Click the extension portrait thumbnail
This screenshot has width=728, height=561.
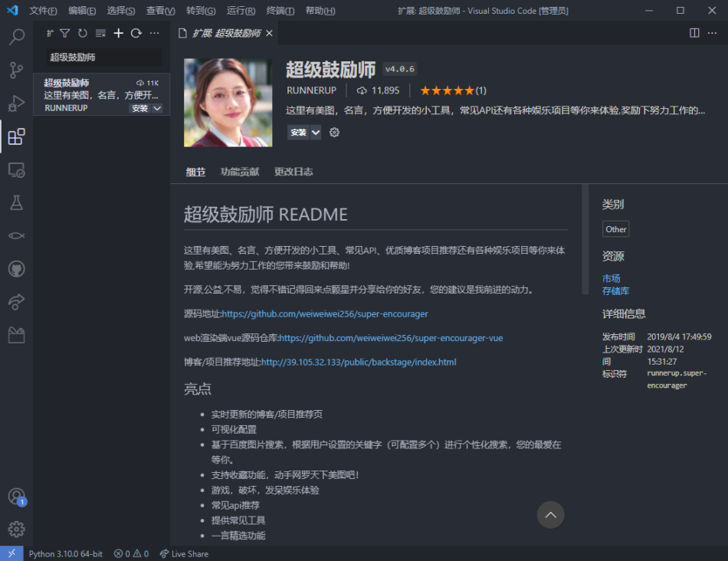(x=228, y=103)
